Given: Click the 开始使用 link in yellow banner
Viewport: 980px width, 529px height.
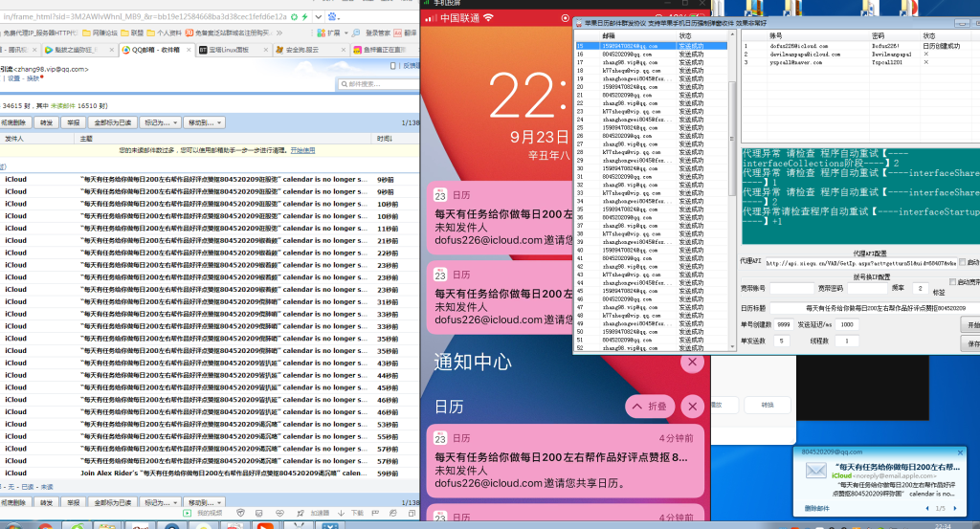Looking at the screenshot, I should [302, 150].
